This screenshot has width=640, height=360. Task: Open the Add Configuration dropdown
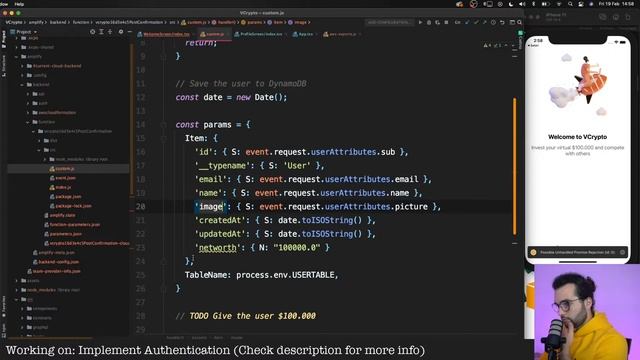click(x=389, y=22)
